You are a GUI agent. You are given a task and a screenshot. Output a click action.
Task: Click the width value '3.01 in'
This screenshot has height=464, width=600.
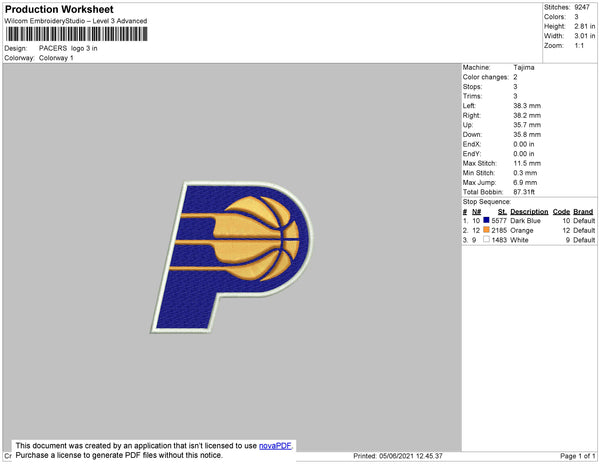[x=585, y=36]
